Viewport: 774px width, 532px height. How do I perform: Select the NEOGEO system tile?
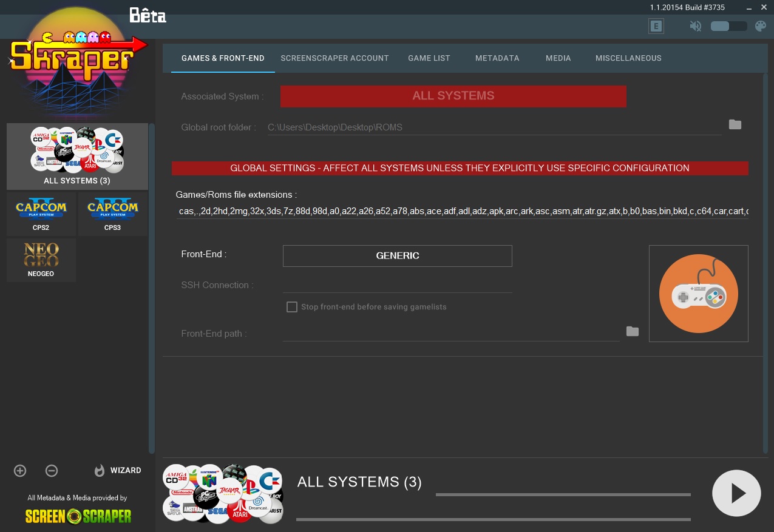[41, 260]
